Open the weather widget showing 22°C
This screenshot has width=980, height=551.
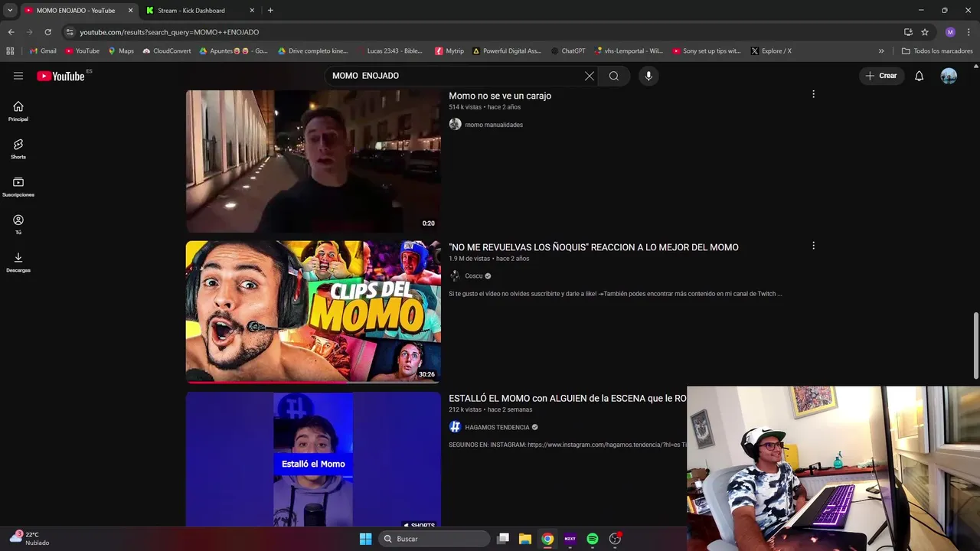[x=30, y=539]
